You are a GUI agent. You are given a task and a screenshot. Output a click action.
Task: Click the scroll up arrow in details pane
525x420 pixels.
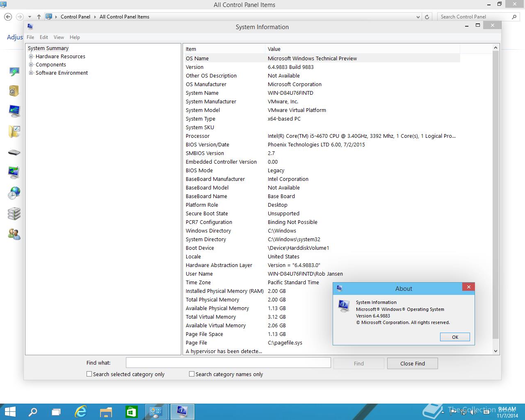pyautogui.click(x=495, y=48)
